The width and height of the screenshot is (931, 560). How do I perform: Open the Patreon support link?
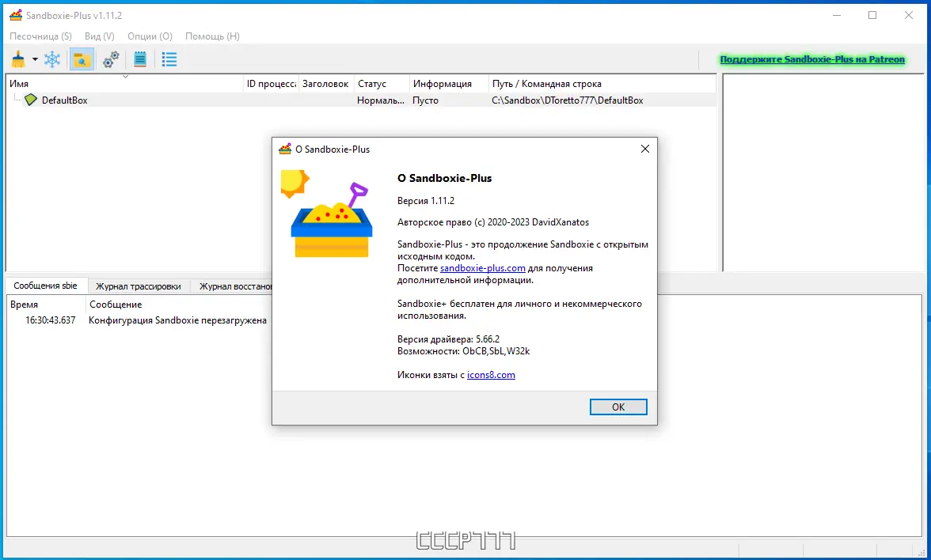coord(812,59)
